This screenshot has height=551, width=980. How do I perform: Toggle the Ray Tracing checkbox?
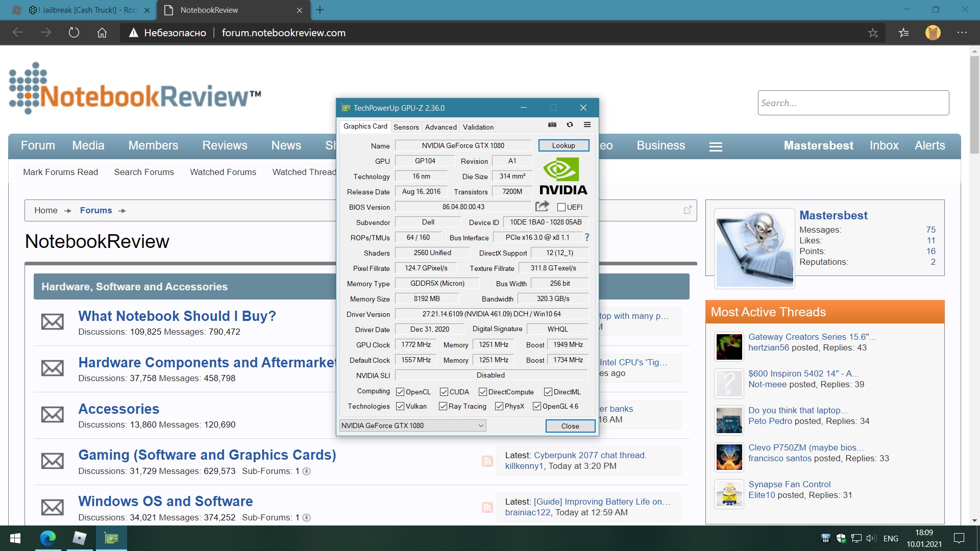pos(443,406)
